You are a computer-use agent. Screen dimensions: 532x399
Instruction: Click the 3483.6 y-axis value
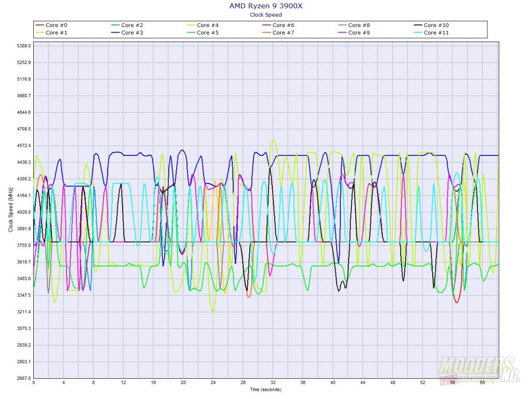[x=24, y=278]
